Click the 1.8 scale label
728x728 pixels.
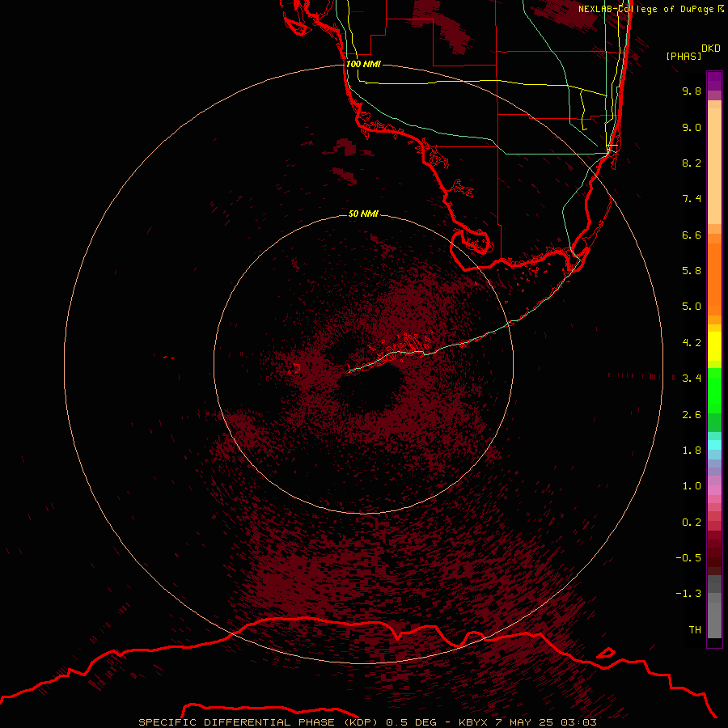tap(692, 451)
